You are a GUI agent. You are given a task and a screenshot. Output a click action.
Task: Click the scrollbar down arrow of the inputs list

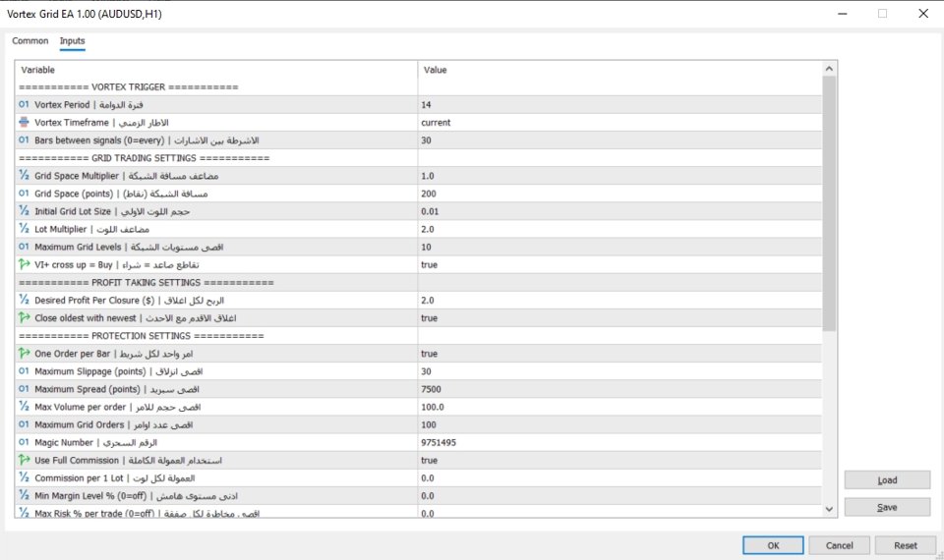point(829,509)
